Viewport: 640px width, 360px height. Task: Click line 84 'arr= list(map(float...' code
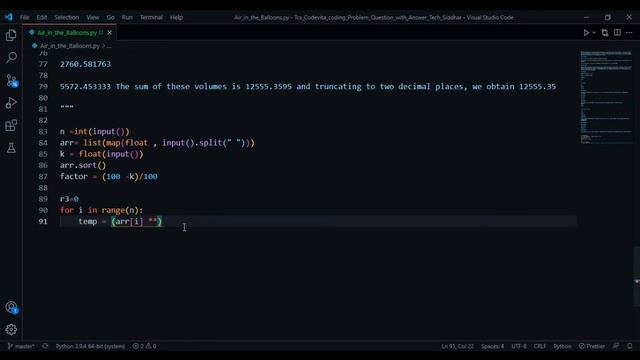pyautogui.click(x=157, y=143)
